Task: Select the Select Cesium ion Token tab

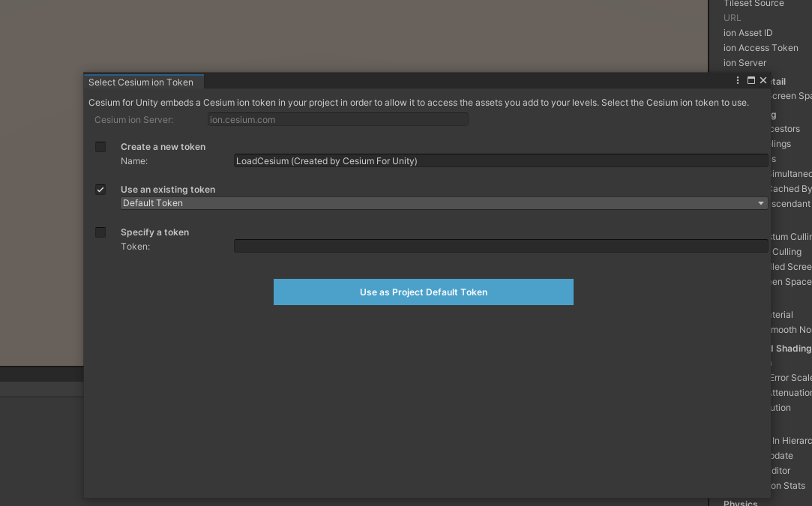Action: (143, 82)
